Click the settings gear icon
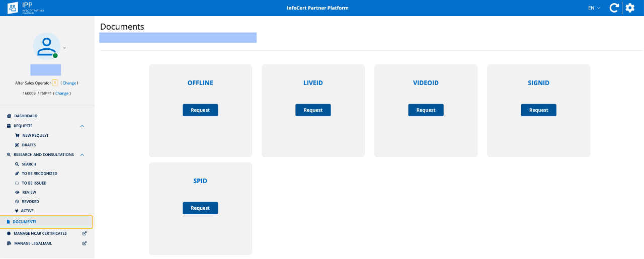 pos(629,8)
